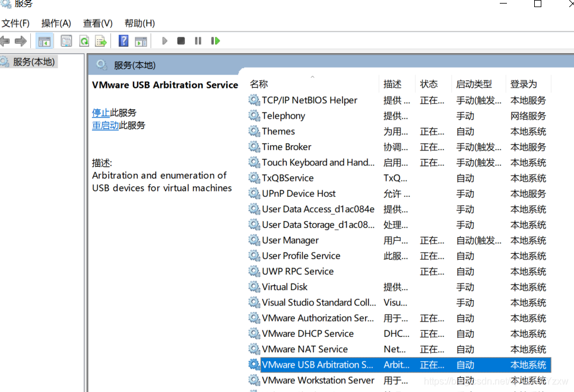Click the TxQ... description cell
This screenshot has height=392, width=574.
395,178
